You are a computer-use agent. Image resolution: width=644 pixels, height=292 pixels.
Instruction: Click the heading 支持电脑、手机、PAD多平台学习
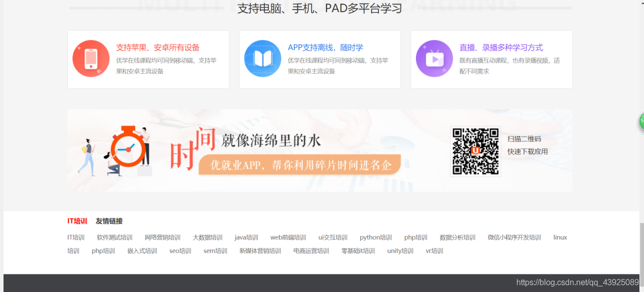tap(320, 9)
